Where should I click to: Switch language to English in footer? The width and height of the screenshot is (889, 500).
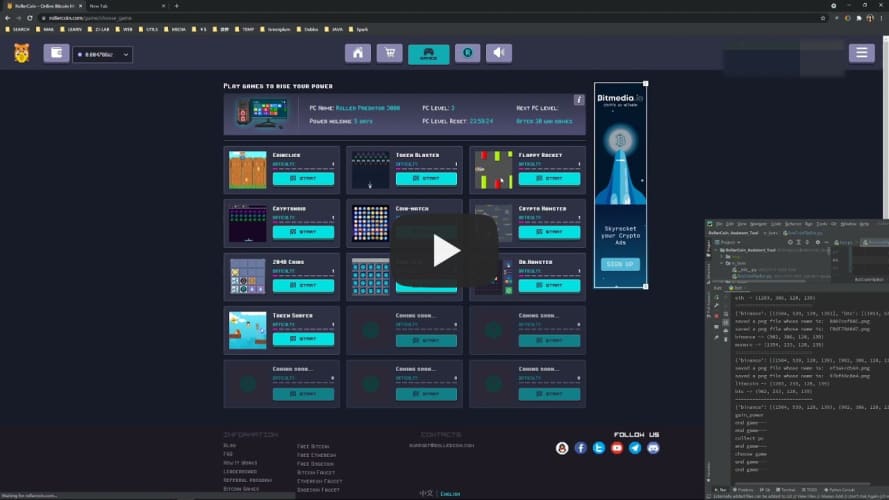coord(450,494)
